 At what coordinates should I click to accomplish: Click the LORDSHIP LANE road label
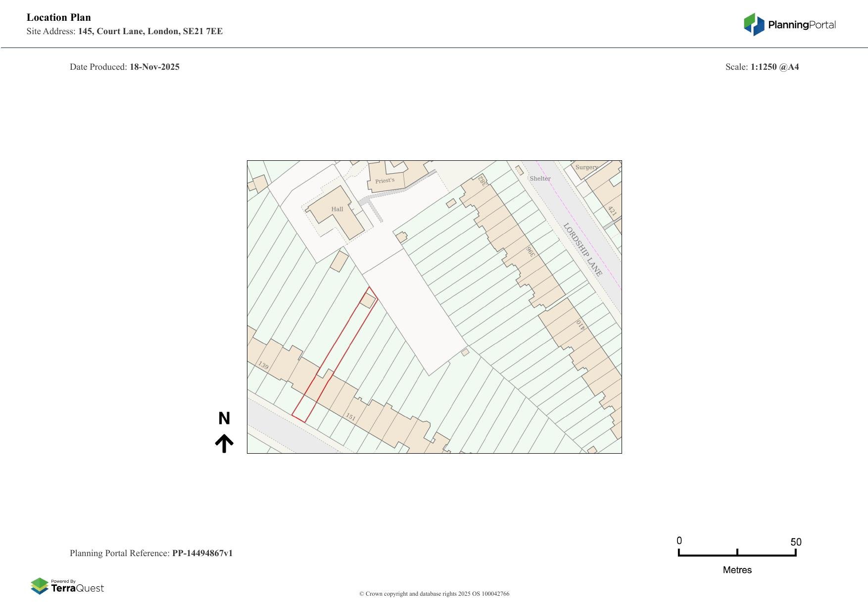(x=583, y=250)
